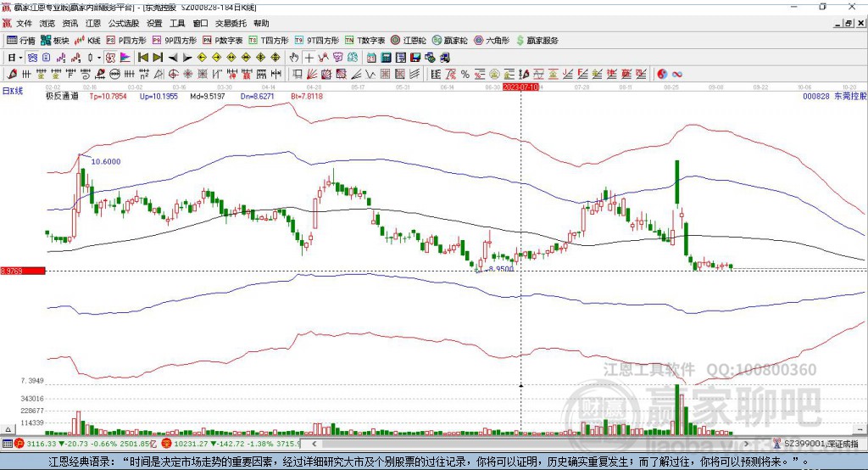Click the 沪 Shanghai index badge
This screenshot has height=470, width=868.
pos(19,444)
